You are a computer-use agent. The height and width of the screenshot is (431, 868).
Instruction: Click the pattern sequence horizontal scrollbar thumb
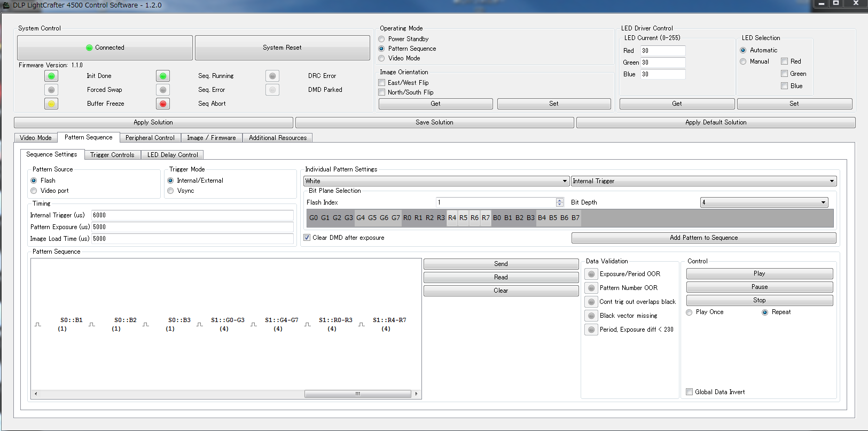(x=358, y=394)
